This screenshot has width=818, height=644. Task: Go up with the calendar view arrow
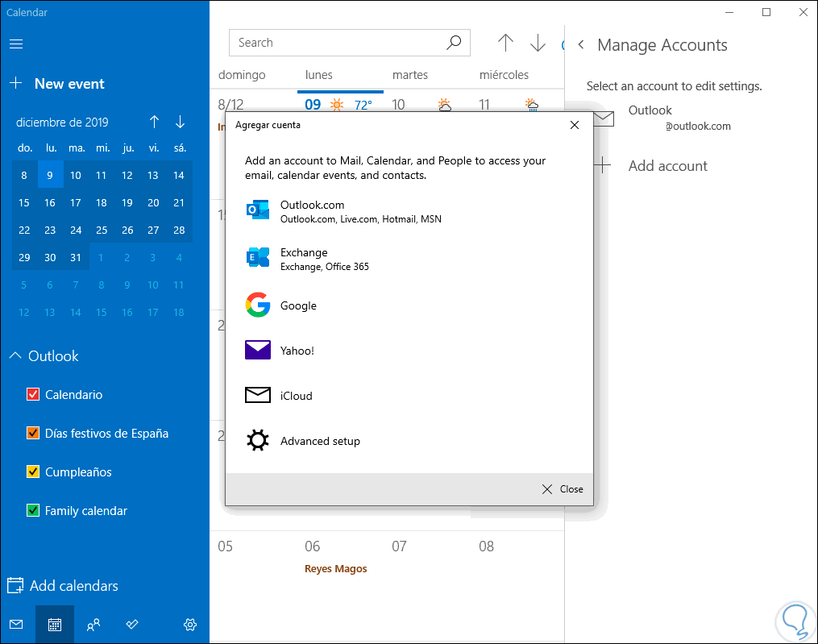(x=505, y=43)
